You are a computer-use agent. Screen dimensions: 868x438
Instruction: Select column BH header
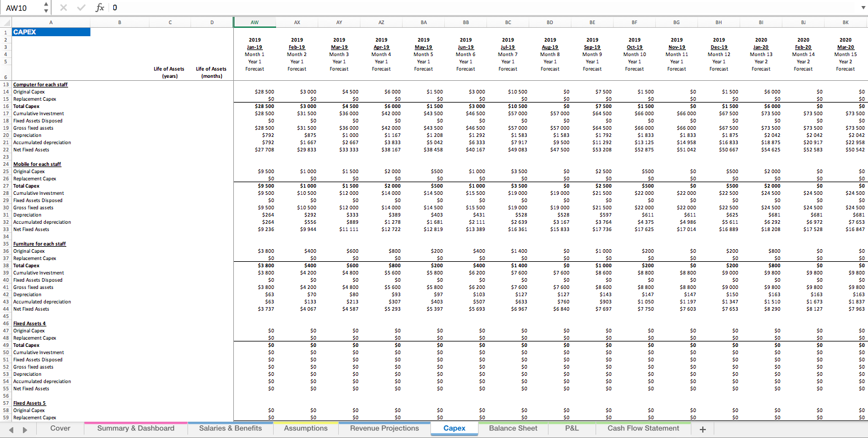pos(719,22)
